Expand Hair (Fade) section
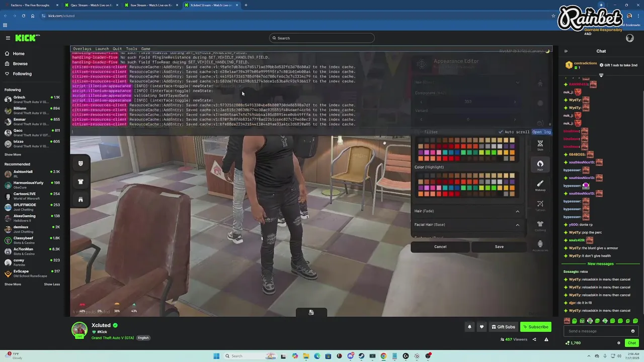The image size is (644, 362). click(468, 211)
